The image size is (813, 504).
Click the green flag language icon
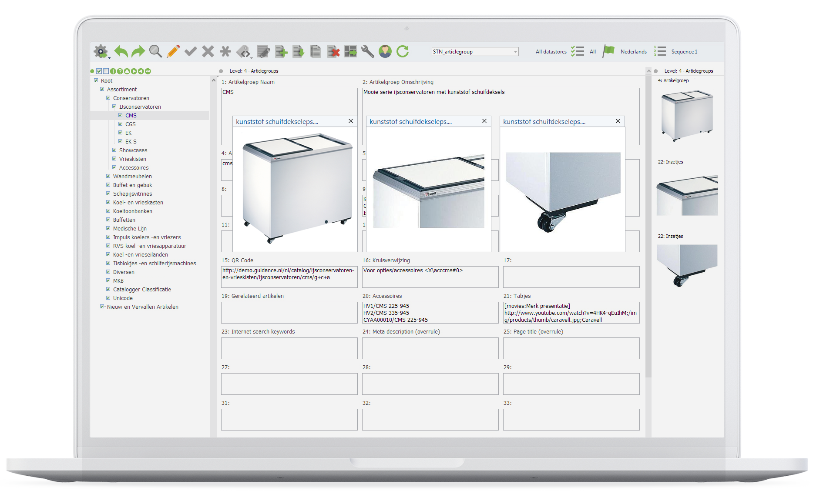click(x=608, y=51)
